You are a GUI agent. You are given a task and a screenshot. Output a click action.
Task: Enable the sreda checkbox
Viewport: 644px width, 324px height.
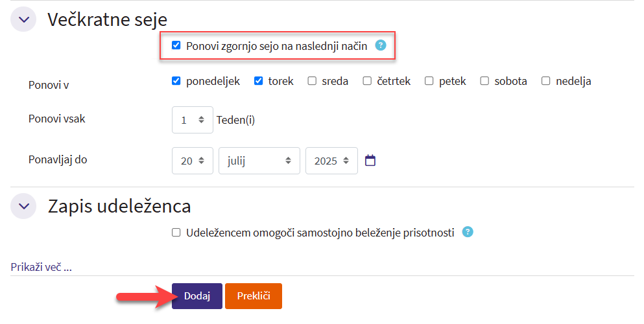point(312,81)
